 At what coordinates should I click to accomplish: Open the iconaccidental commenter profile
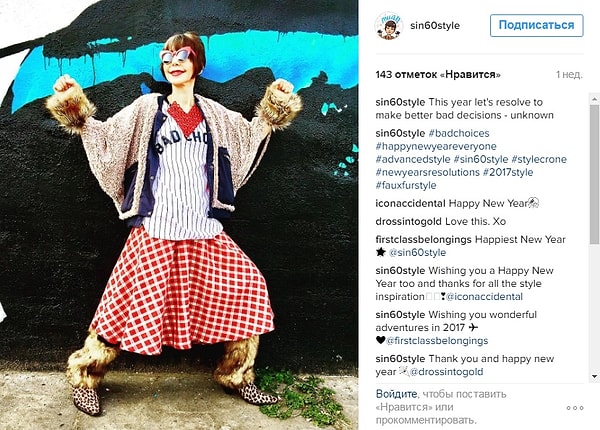[x=410, y=203]
